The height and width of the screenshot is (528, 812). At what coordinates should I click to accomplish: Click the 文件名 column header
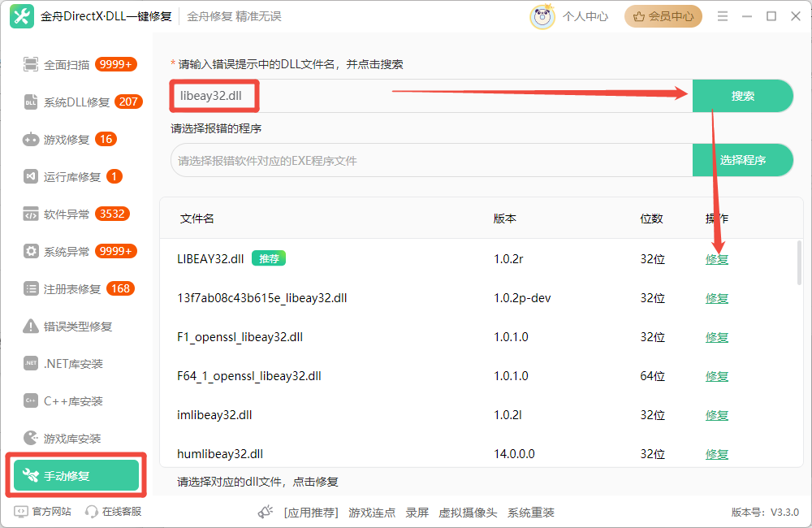click(x=197, y=219)
